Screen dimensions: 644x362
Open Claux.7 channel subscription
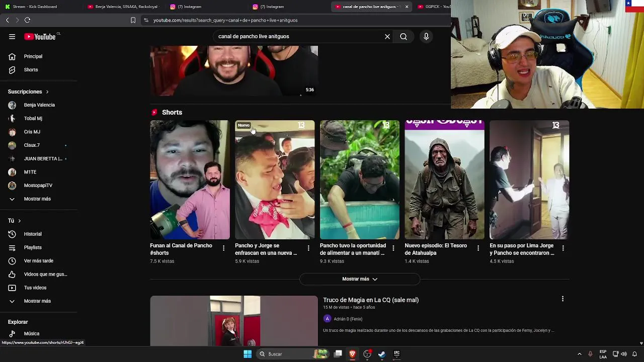pos(39,145)
